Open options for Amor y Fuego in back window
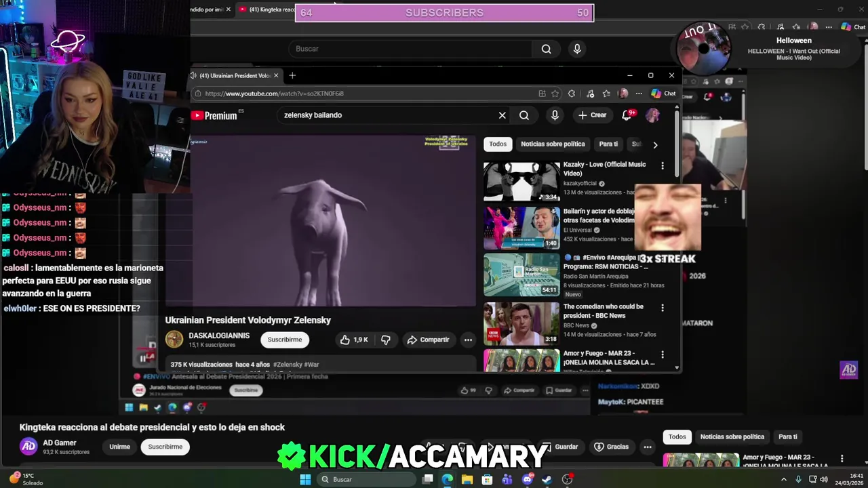This screenshot has width=868, height=488. pyautogui.click(x=842, y=459)
